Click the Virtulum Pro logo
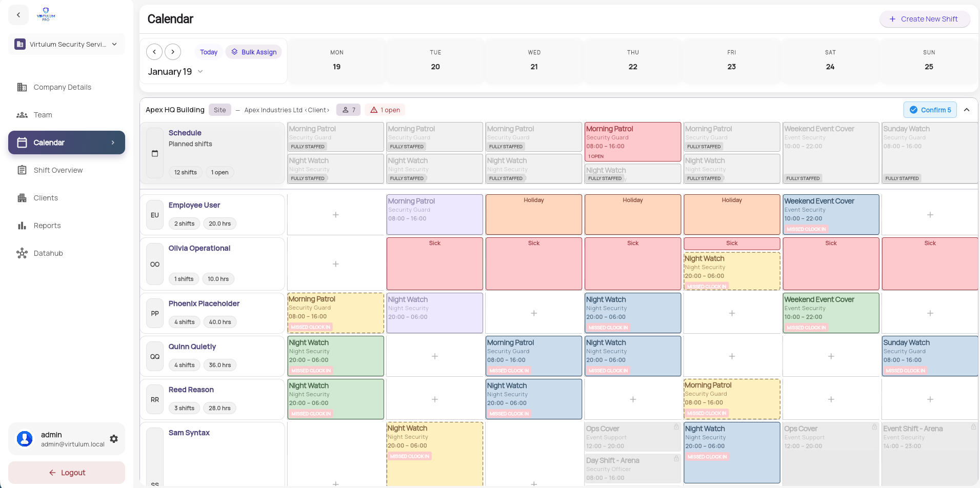Viewport: 980px width, 488px height. pyautogui.click(x=46, y=14)
